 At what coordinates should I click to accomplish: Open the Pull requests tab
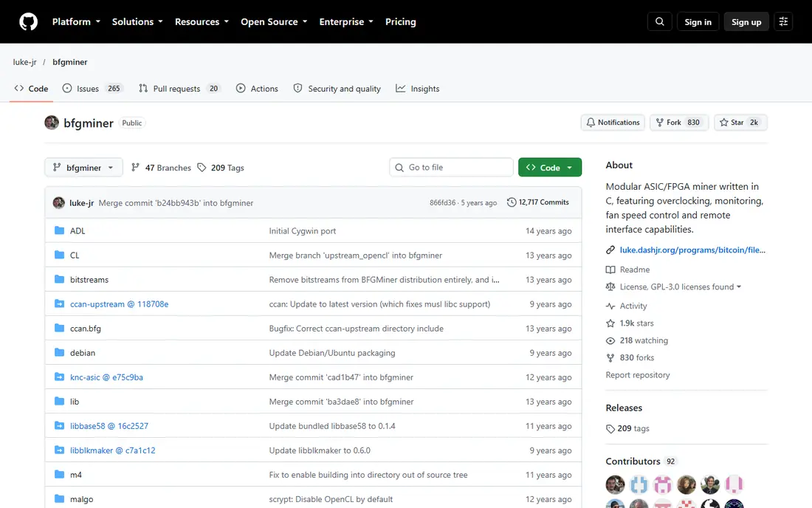(x=179, y=89)
